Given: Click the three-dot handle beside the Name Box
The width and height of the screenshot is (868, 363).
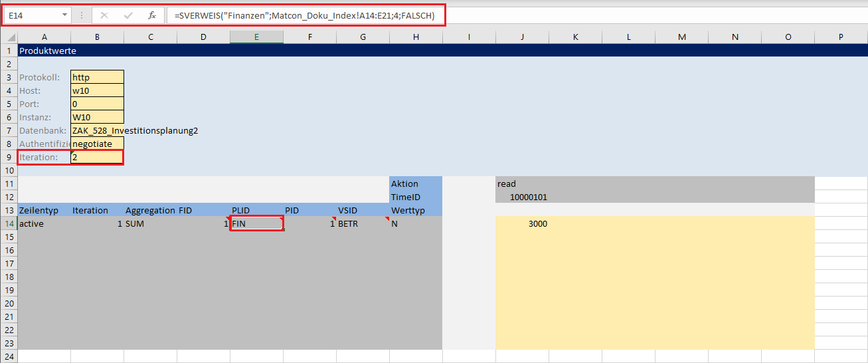Looking at the screenshot, I should (82, 15).
